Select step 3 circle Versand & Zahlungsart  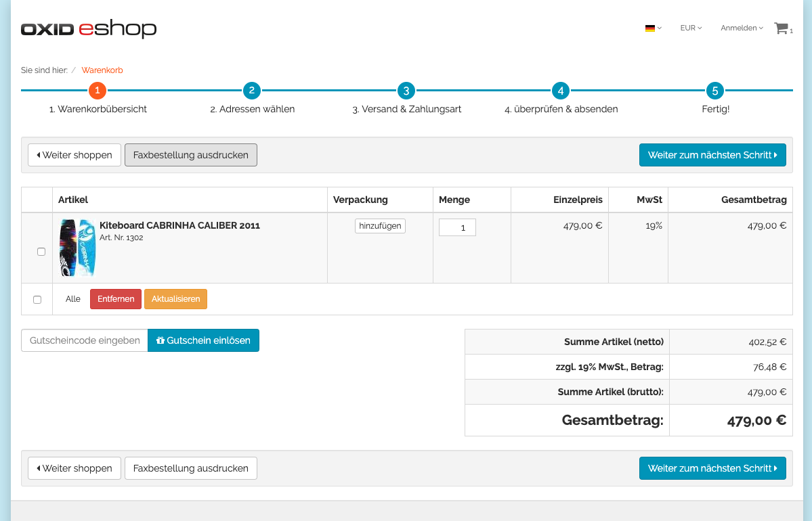[406, 91]
